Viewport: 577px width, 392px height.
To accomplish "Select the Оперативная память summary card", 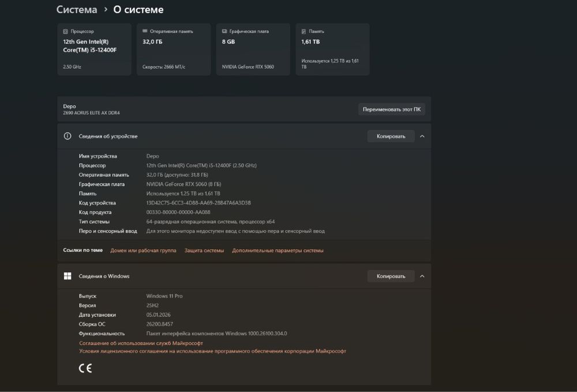I will (x=174, y=49).
